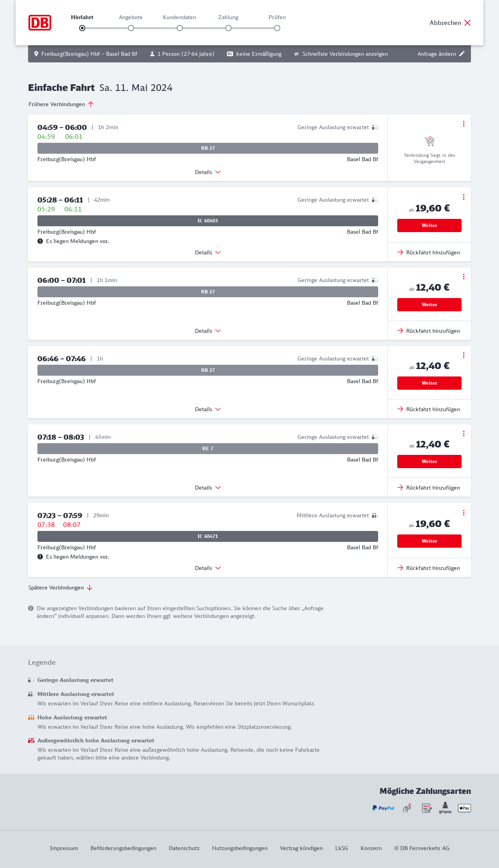This screenshot has width=499, height=868.
Task: Click the RB 27 bar of 06:00 connection
Action: pyautogui.click(x=208, y=292)
